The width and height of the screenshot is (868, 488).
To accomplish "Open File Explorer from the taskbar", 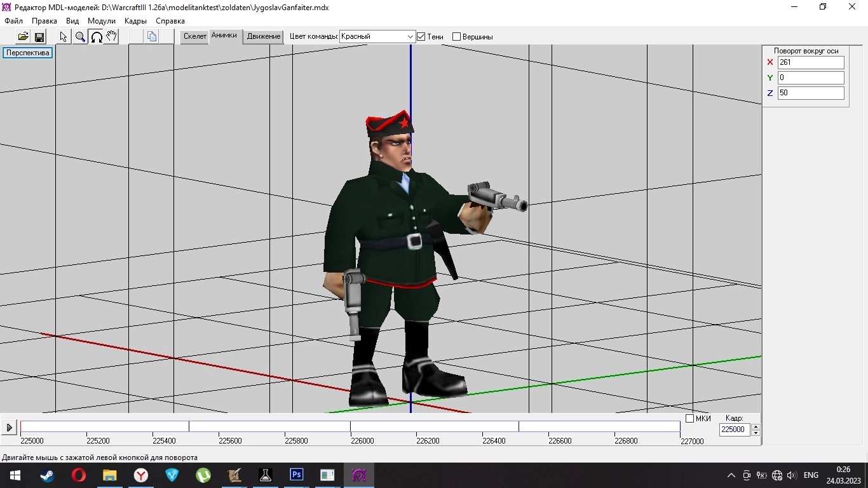I will pyautogui.click(x=110, y=475).
